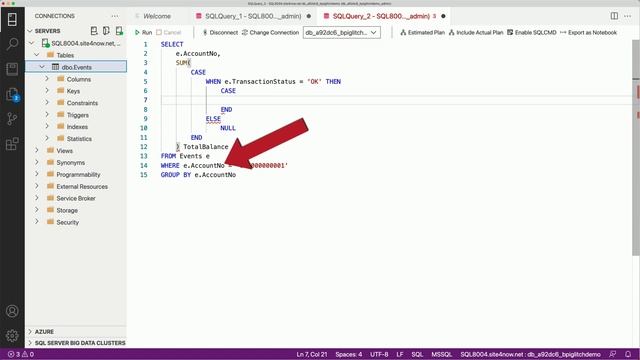Open feedback icon in status bar

[612, 354]
